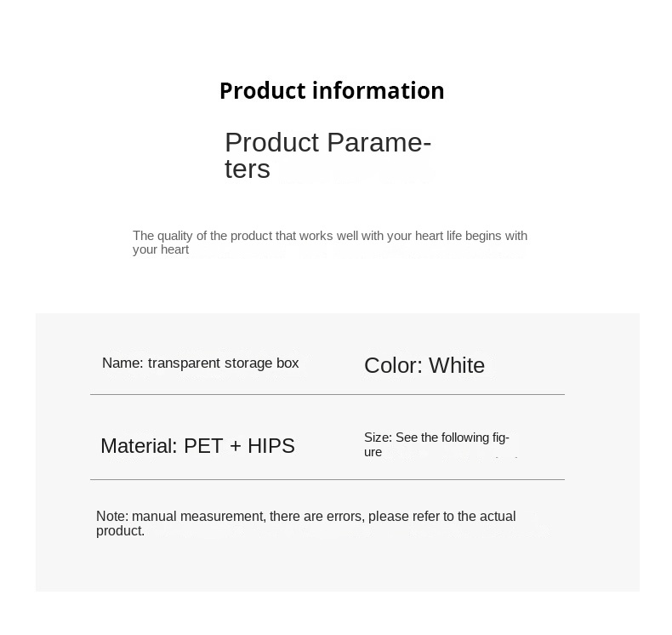Click the word Note: starting the disclaimer
This screenshot has width=672, height=635.
[112, 516]
